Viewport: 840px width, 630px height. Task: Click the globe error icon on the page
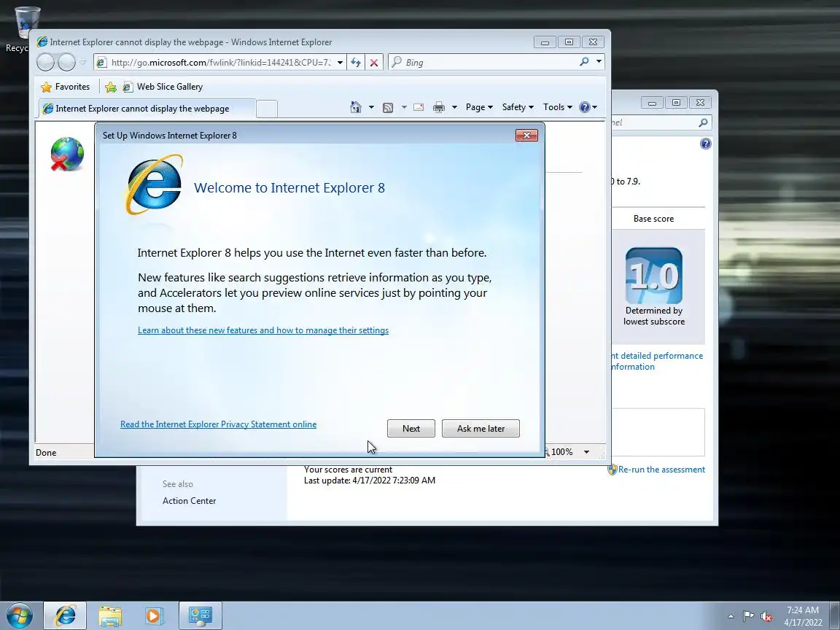67,155
